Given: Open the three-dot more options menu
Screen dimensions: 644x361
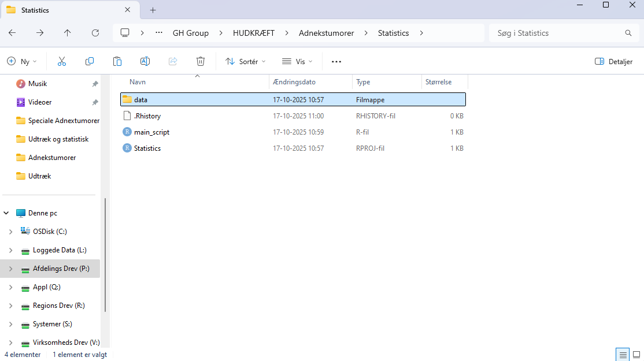Looking at the screenshot, I should pos(336,61).
